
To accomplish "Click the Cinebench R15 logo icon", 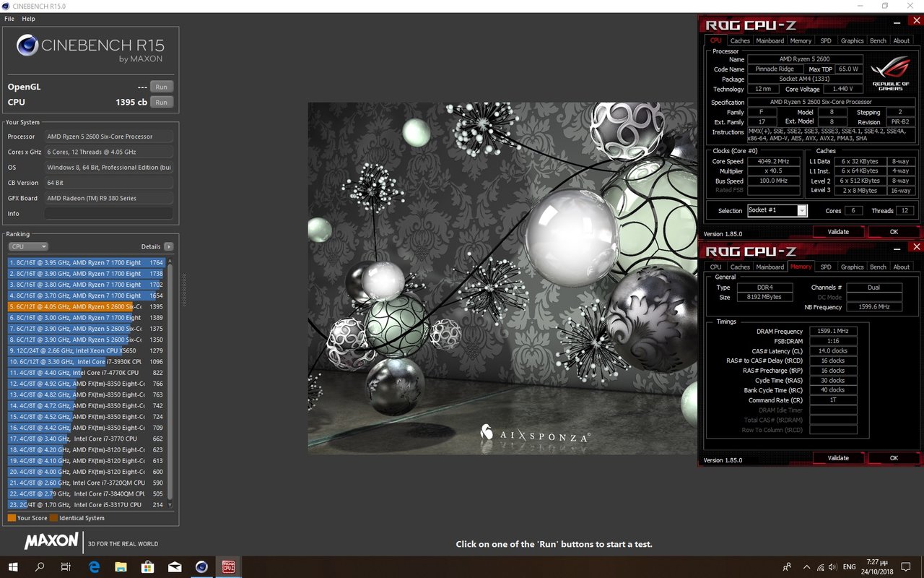I will pos(27,46).
